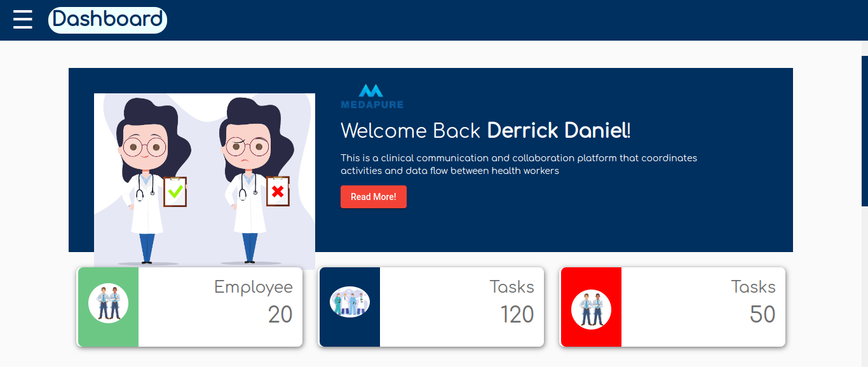Viewport: 868px width, 367px height.
Task: Click the Medapure logo
Action: tap(372, 96)
